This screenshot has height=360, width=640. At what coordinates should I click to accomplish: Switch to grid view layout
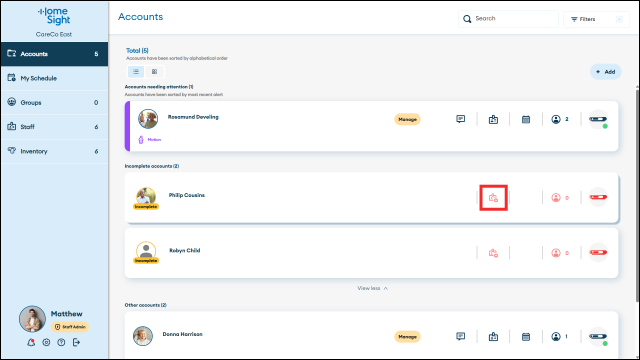tap(154, 72)
